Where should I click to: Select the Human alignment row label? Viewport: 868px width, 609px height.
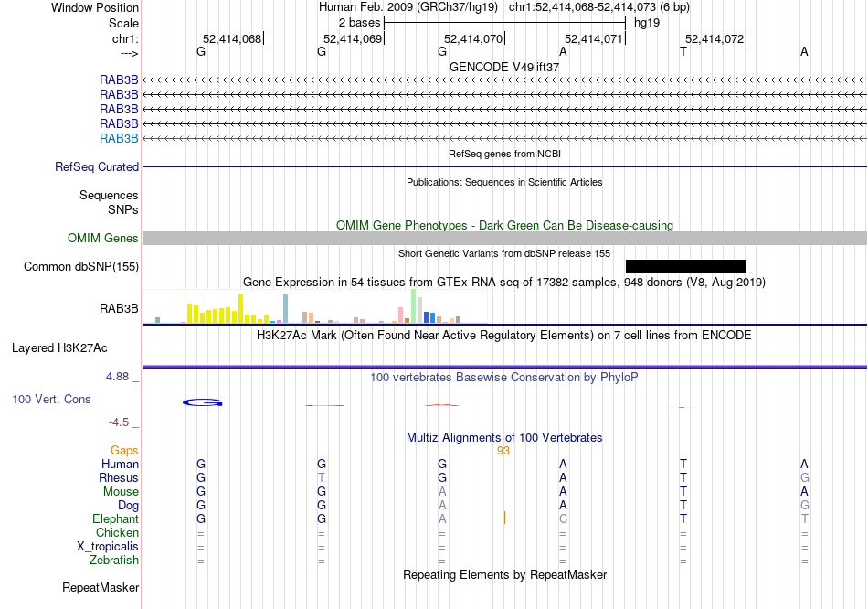pyautogui.click(x=120, y=465)
